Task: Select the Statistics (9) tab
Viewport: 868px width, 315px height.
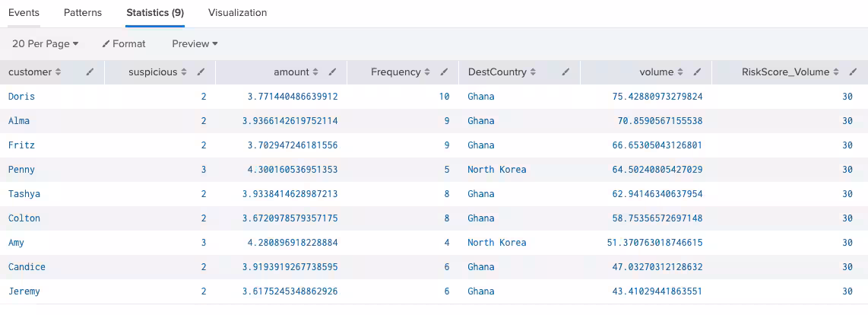Action: pos(154,13)
